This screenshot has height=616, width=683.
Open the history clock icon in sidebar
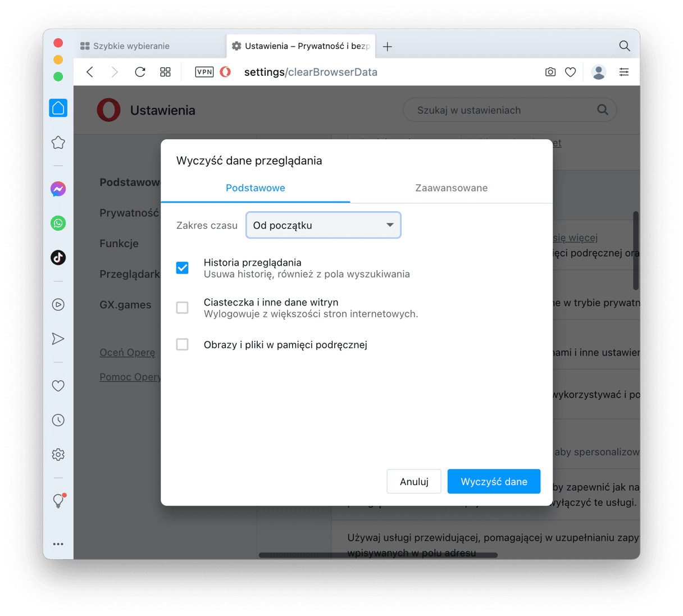[58, 420]
